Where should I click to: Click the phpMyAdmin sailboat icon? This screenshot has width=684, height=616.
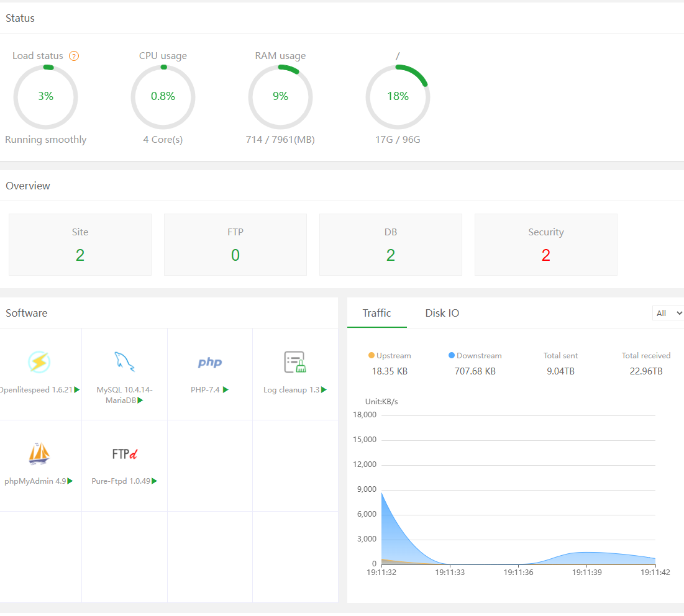click(x=39, y=454)
